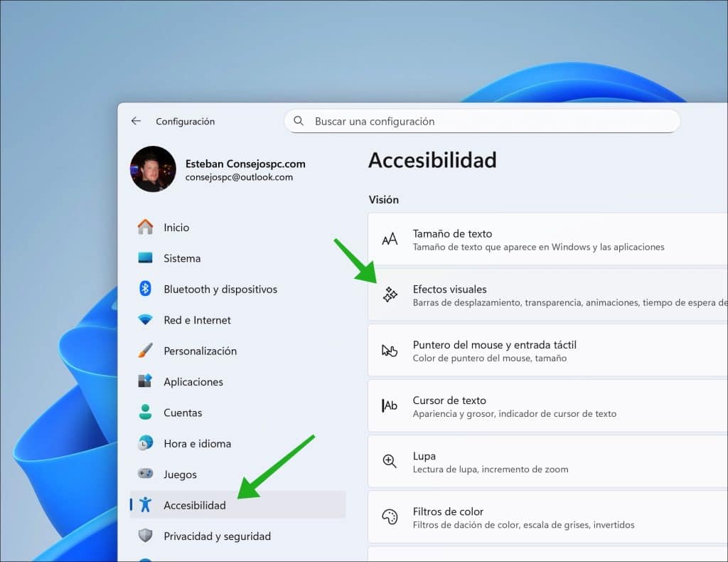Go to Hora e idioma
728x562 pixels.
point(197,443)
